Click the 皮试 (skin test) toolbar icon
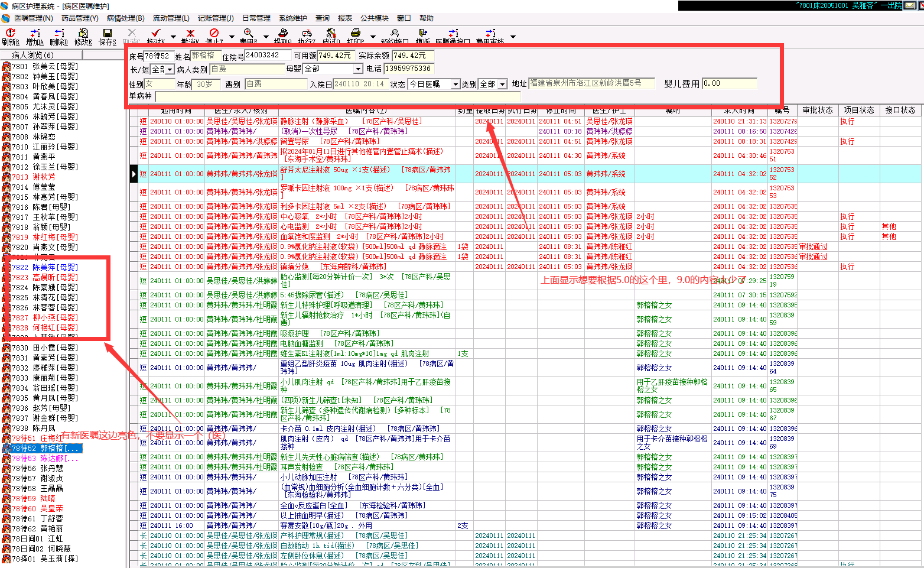Screen dimensions: 924x568 [331, 33]
